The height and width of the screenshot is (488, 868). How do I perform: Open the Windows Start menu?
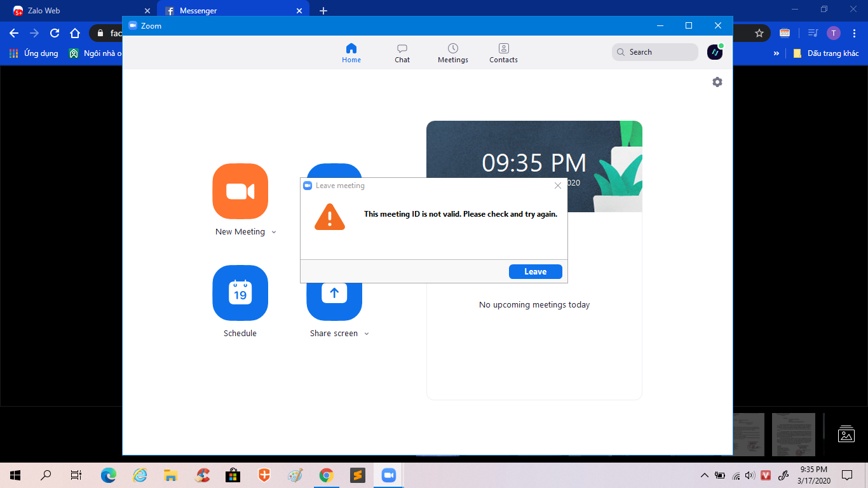click(x=15, y=475)
